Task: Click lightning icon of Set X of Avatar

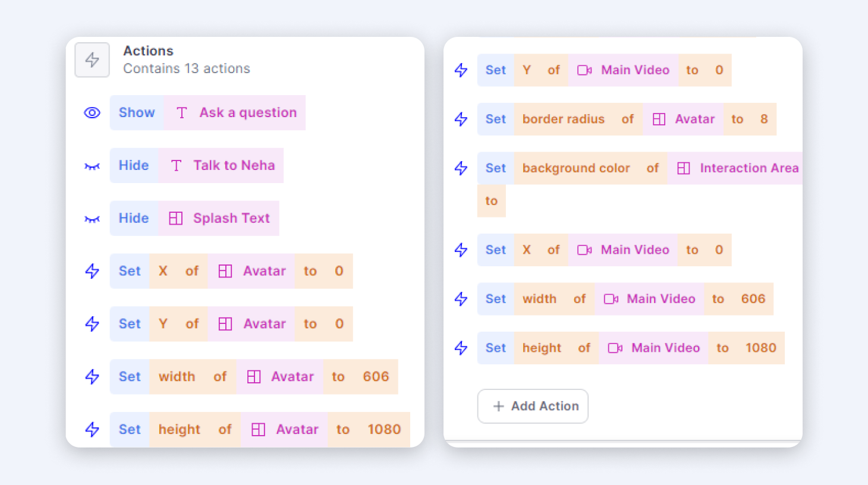Action: (x=92, y=271)
